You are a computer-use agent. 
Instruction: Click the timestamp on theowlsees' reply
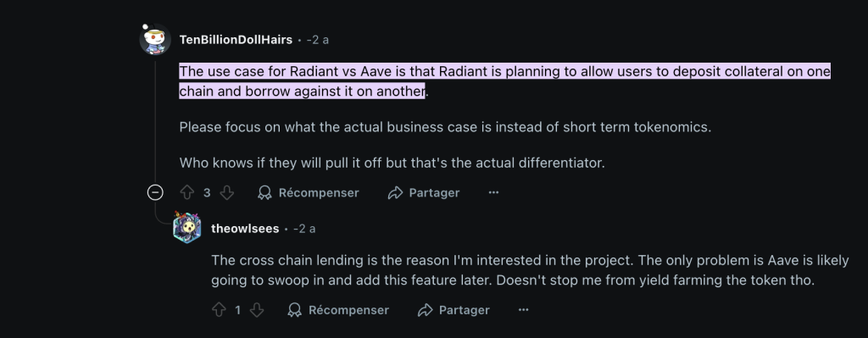point(304,229)
